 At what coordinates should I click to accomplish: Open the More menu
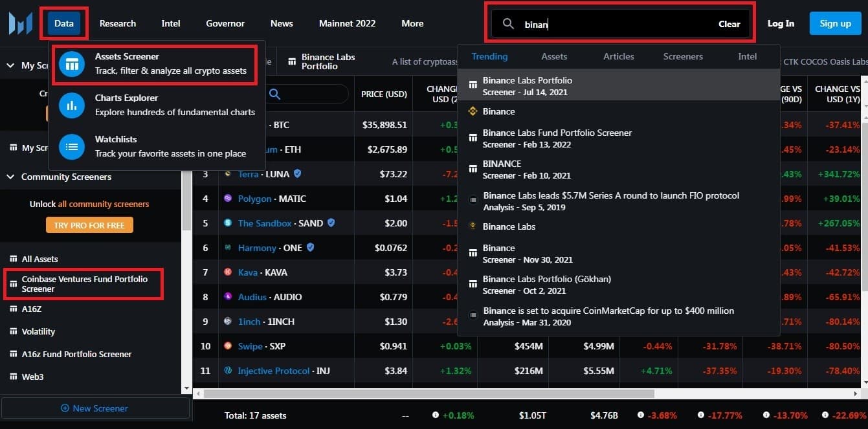point(412,23)
